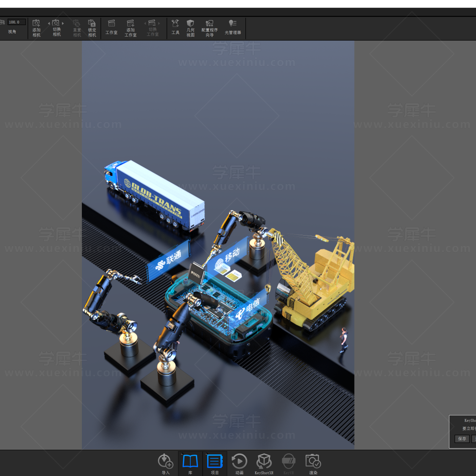476x476 pixels.
Task: Open the Animation (动画) timeline
Action: click(239, 464)
